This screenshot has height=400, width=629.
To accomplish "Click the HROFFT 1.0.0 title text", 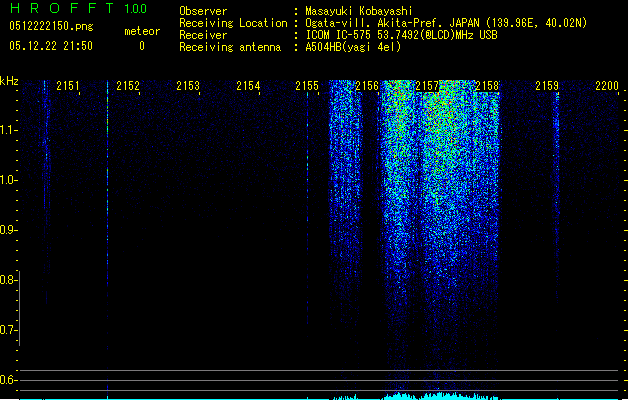I will click(79, 8).
